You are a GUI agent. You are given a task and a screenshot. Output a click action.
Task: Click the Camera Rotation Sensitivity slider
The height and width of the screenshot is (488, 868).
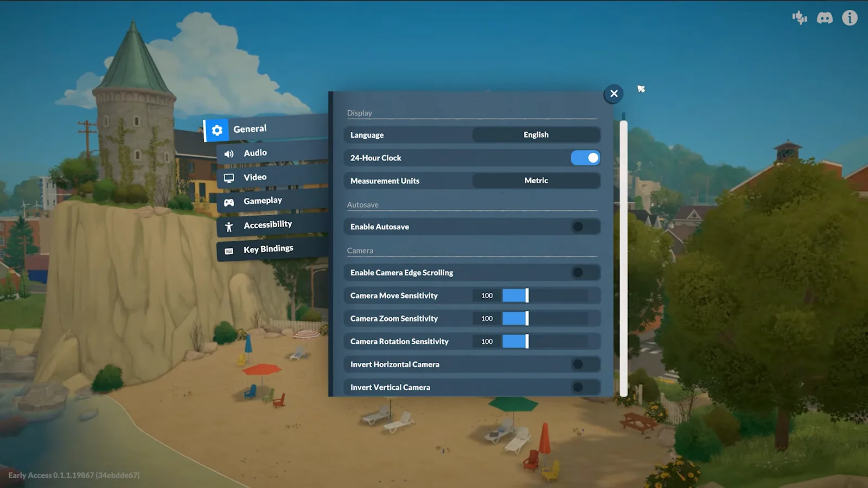coord(545,341)
